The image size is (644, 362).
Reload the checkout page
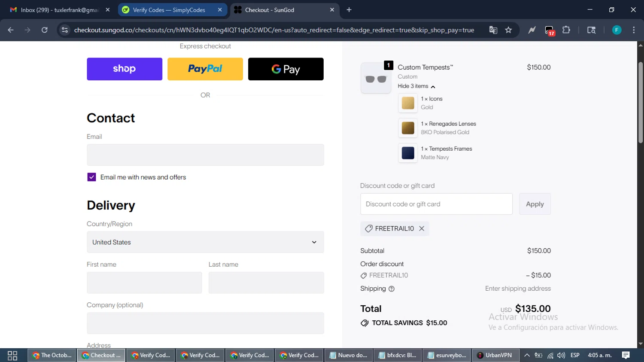tap(44, 30)
